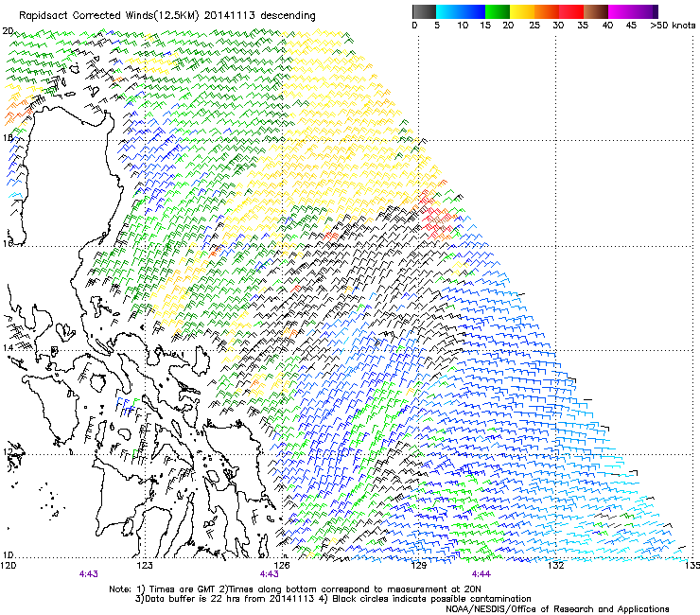Click the red 30–35 knots legend swatch
Image resolution: width=700 pixels, height=615 pixels.
pos(571,11)
